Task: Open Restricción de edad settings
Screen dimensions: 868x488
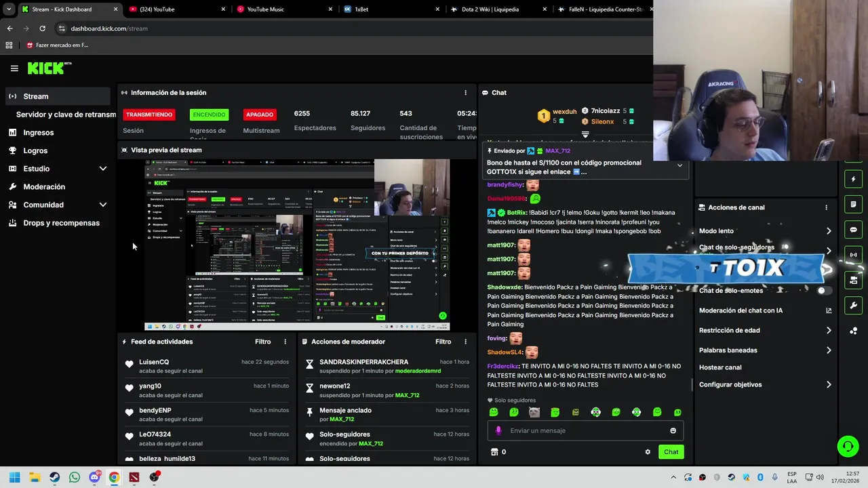Action: [765, 330]
